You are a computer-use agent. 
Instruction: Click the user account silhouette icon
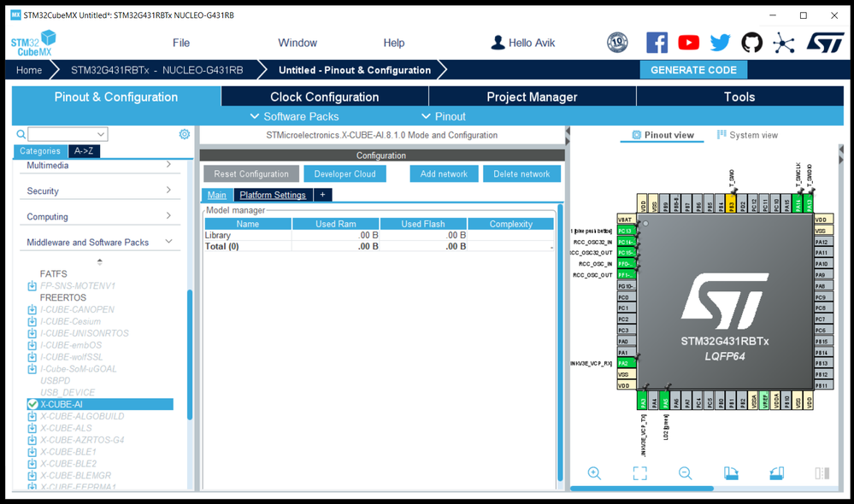point(498,43)
